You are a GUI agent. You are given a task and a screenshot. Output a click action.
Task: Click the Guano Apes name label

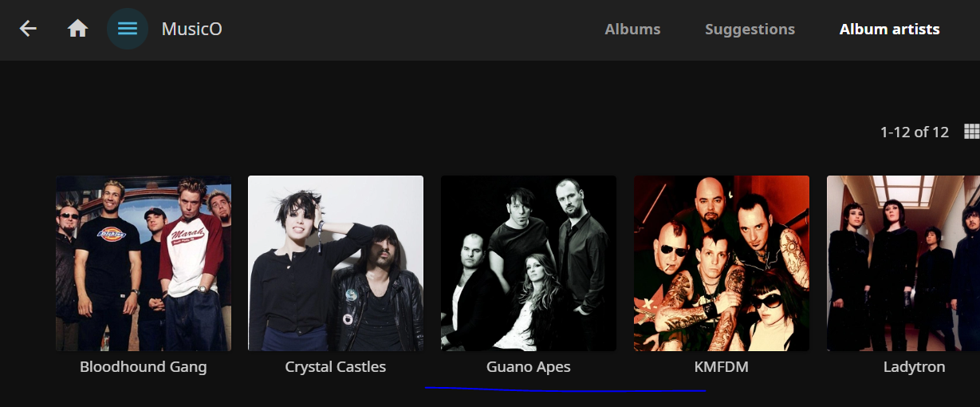[529, 367]
